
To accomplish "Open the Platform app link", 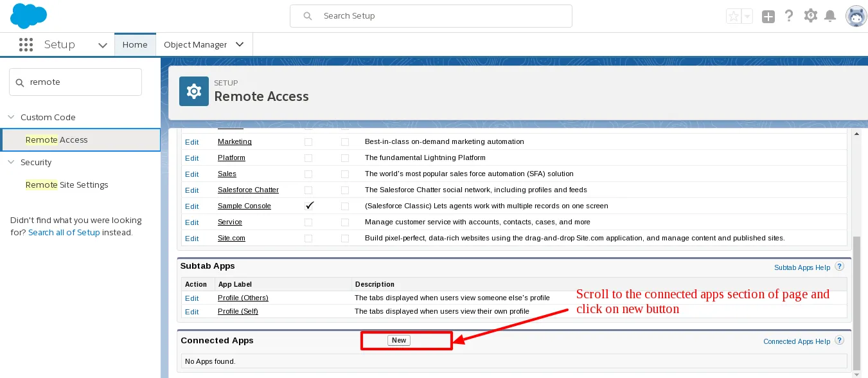I will (231, 157).
